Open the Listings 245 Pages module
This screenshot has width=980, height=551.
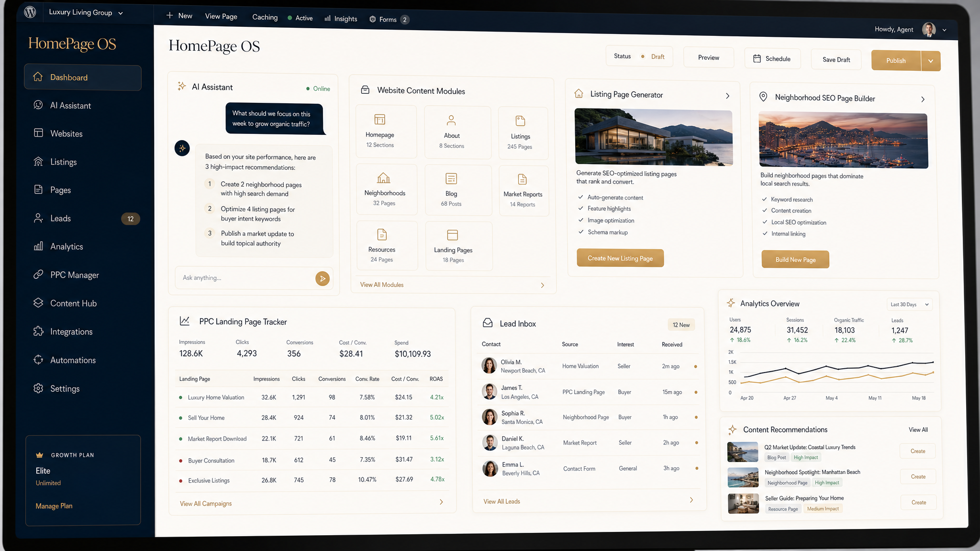tap(523, 133)
